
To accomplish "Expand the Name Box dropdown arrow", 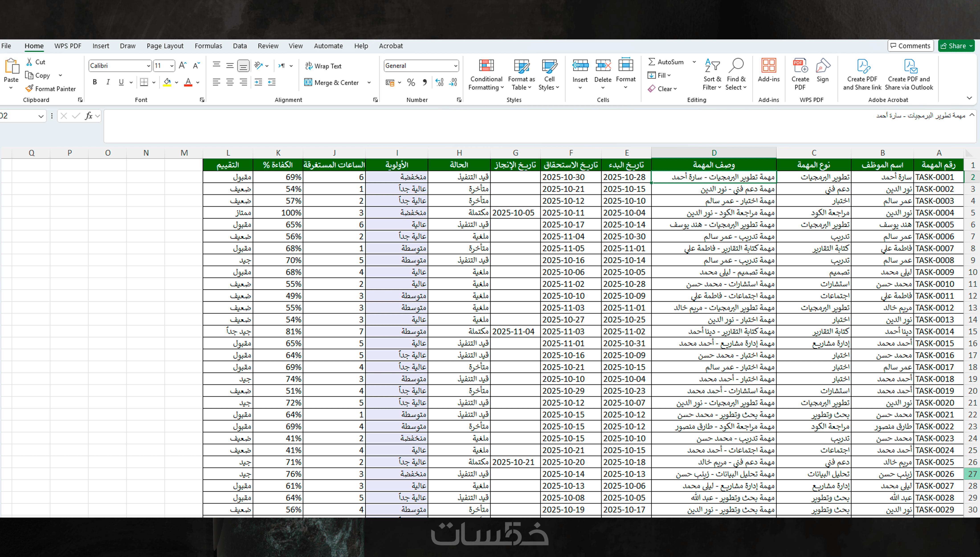I will click(41, 116).
